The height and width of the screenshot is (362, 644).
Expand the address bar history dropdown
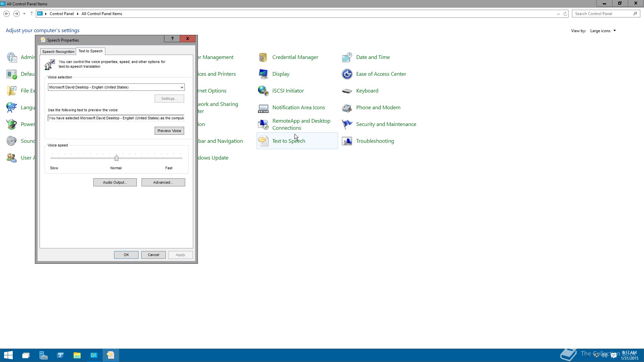pyautogui.click(x=558, y=14)
